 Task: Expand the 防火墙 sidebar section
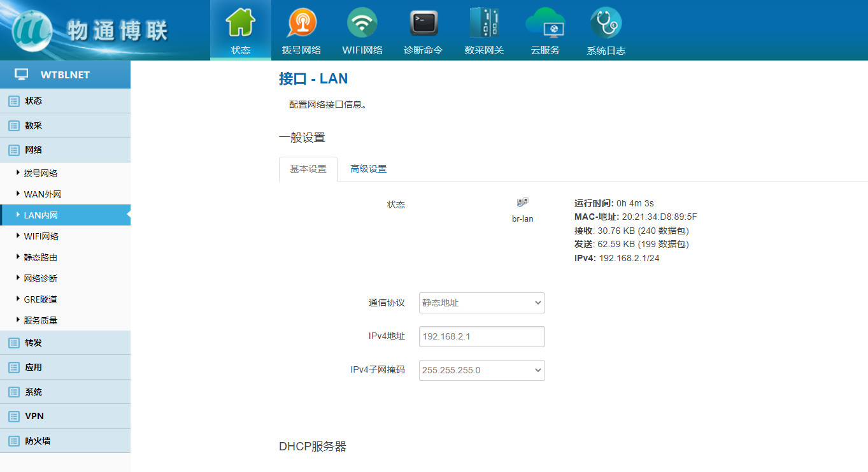point(38,441)
